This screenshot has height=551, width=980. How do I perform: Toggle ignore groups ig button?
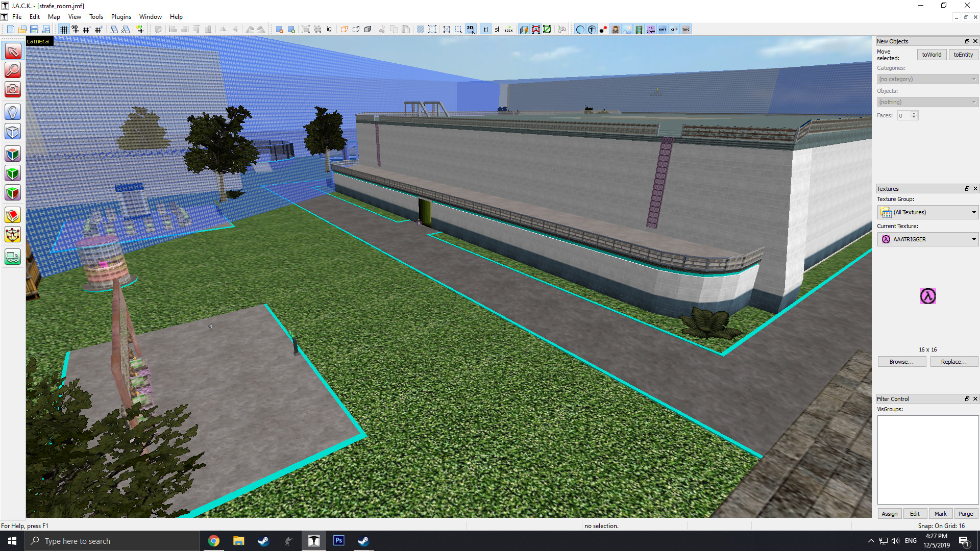[x=329, y=29]
